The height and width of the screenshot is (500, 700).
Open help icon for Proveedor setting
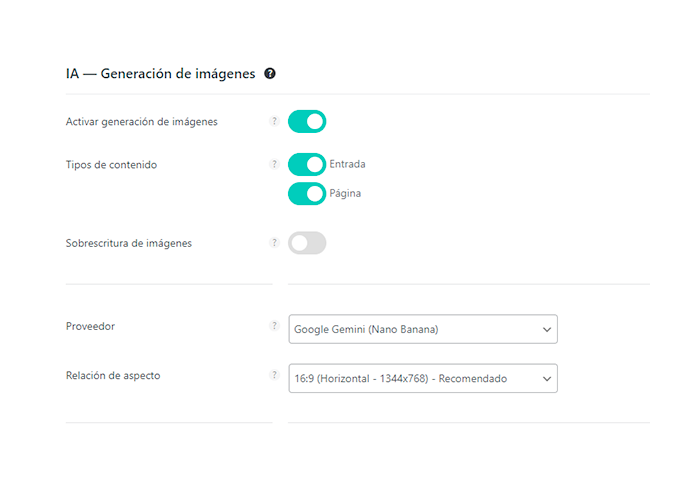coord(275,325)
